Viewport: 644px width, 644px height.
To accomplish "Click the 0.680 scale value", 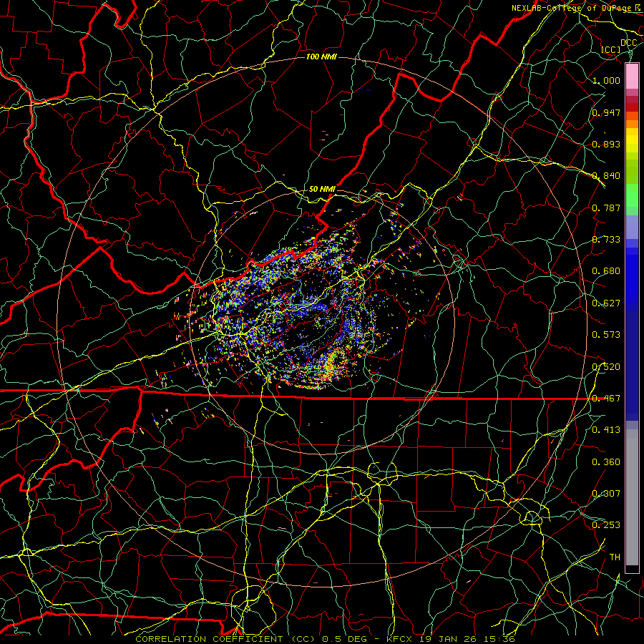I will click(606, 271).
